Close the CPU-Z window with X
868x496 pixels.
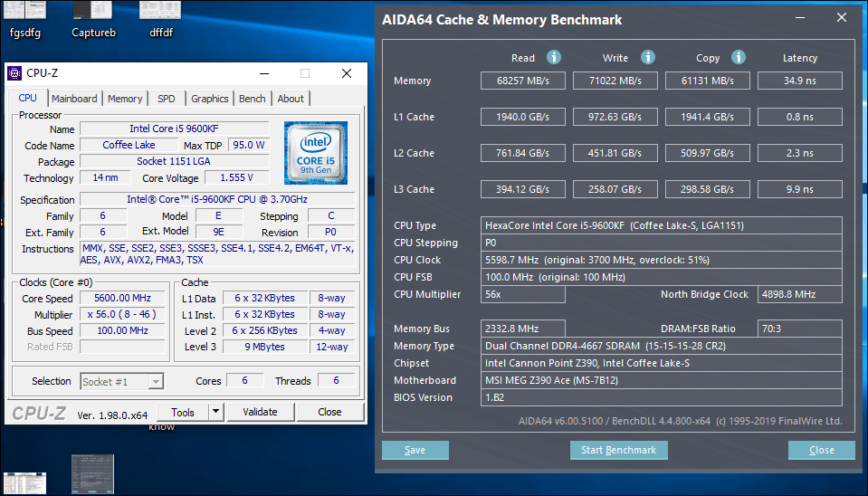tap(347, 73)
